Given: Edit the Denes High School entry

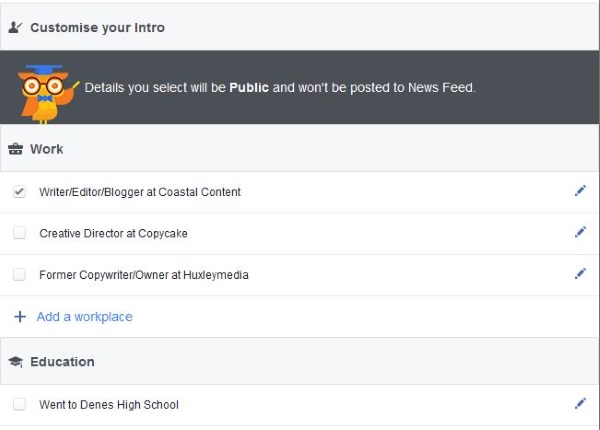Looking at the screenshot, I should tap(580, 403).
